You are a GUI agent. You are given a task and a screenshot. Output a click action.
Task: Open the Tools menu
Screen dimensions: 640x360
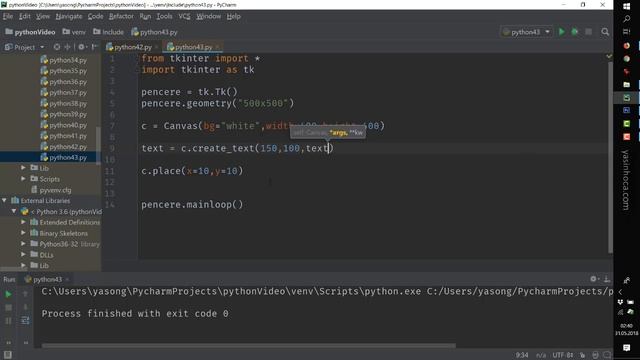point(164,16)
